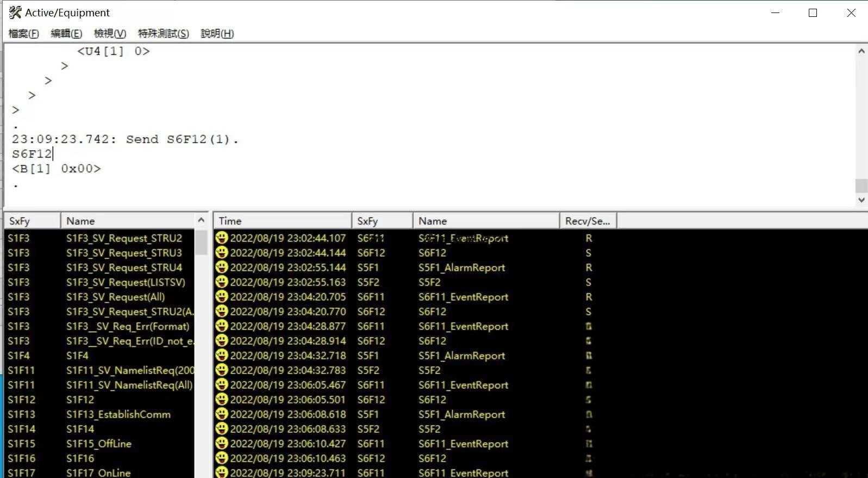Click smiley icon of 23:06:08.618 log row
868x478 pixels.
point(221,414)
